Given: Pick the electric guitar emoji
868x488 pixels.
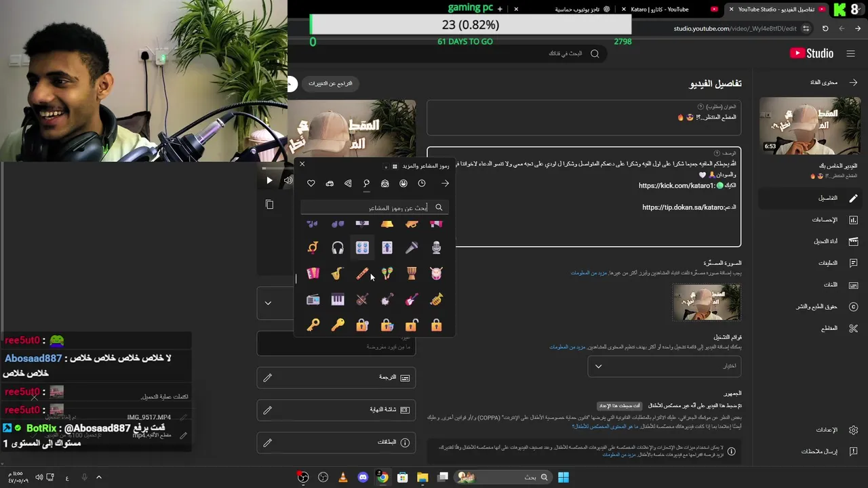Looking at the screenshot, I should 412,299.
